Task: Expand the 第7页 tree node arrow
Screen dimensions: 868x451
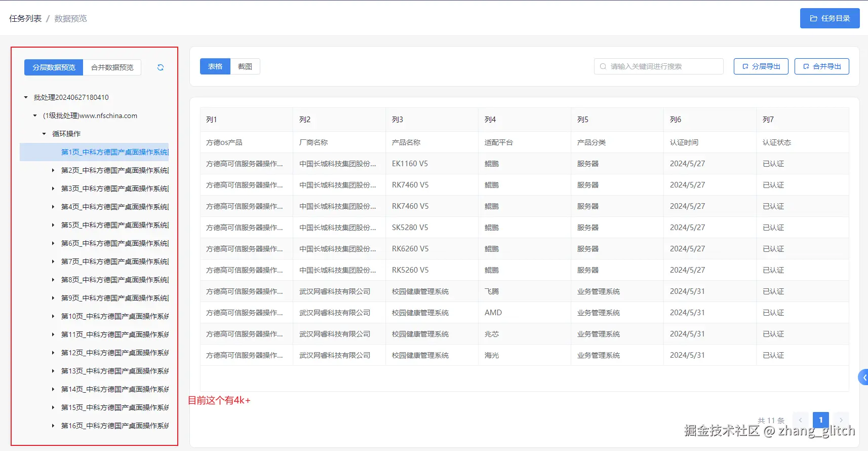Action: click(53, 261)
